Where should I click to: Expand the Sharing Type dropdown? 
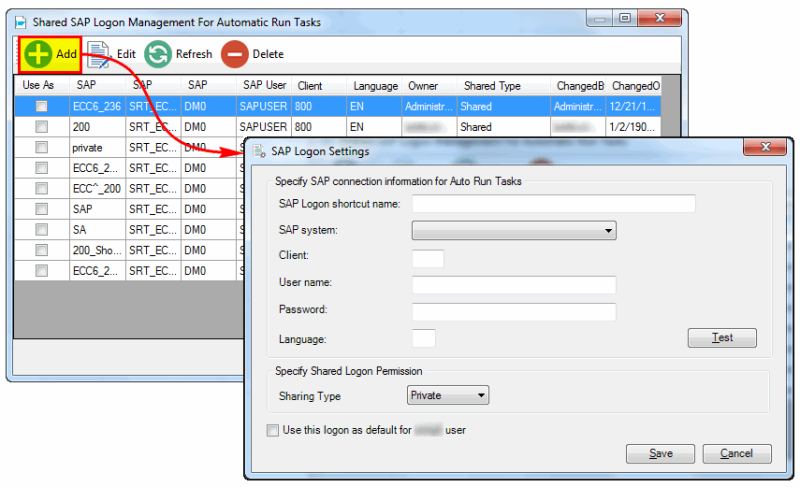(x=448, y=396)
